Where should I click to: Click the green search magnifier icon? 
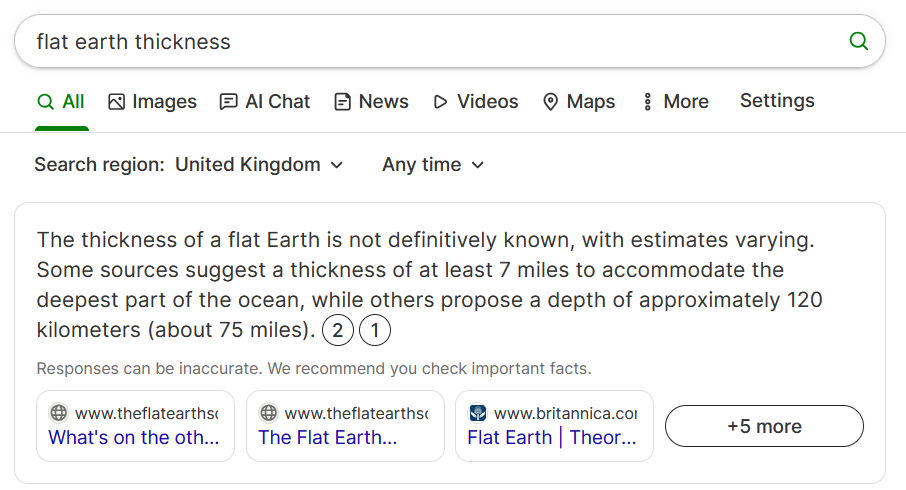[x=859, y=41]
